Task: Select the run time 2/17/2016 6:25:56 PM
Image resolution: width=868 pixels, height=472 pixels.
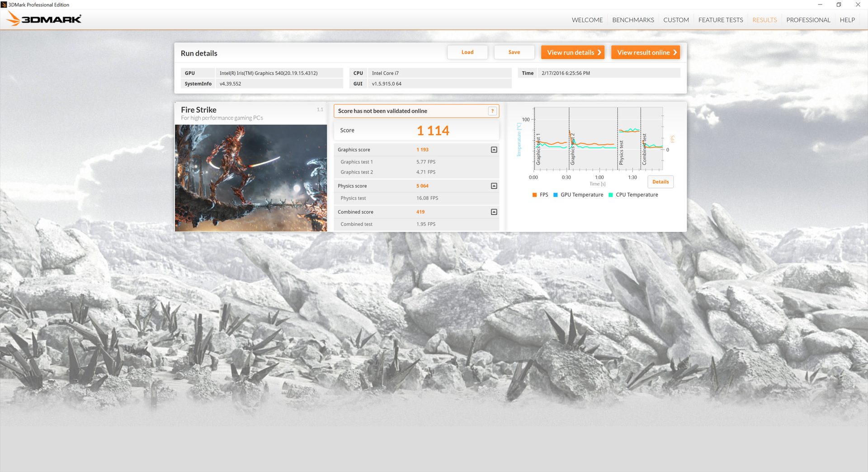Action: (566, 73)
